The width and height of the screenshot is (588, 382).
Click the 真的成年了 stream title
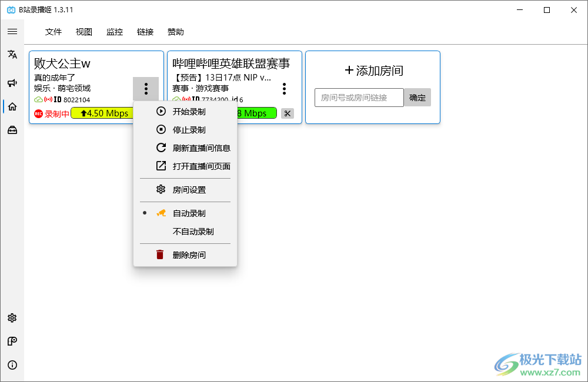pos(55,78)
